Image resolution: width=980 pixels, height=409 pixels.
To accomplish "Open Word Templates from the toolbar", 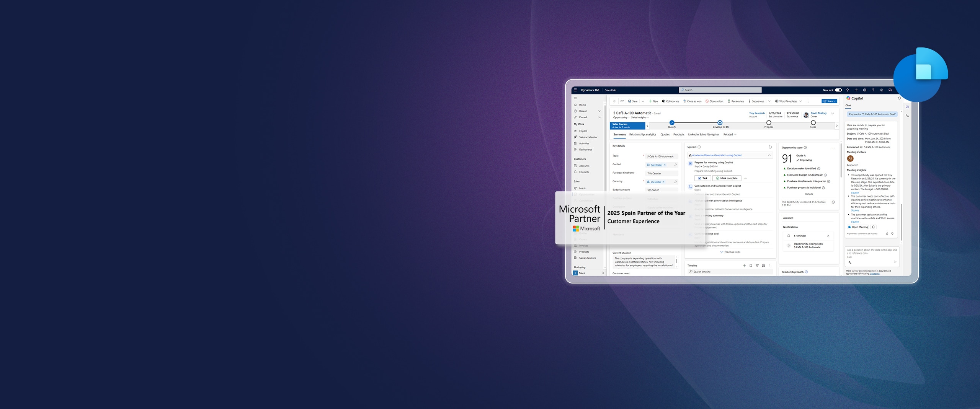I will click(x=787, y=101).
